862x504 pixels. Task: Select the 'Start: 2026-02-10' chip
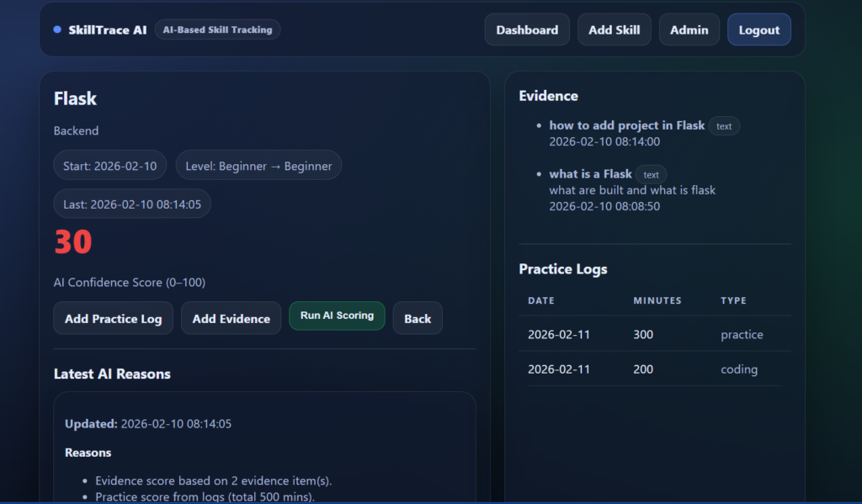[109, 165]
